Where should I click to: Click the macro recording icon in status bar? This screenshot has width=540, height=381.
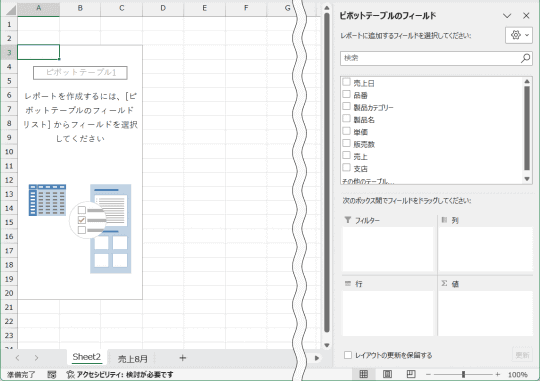pyautogui.click(x=52, y=374)
